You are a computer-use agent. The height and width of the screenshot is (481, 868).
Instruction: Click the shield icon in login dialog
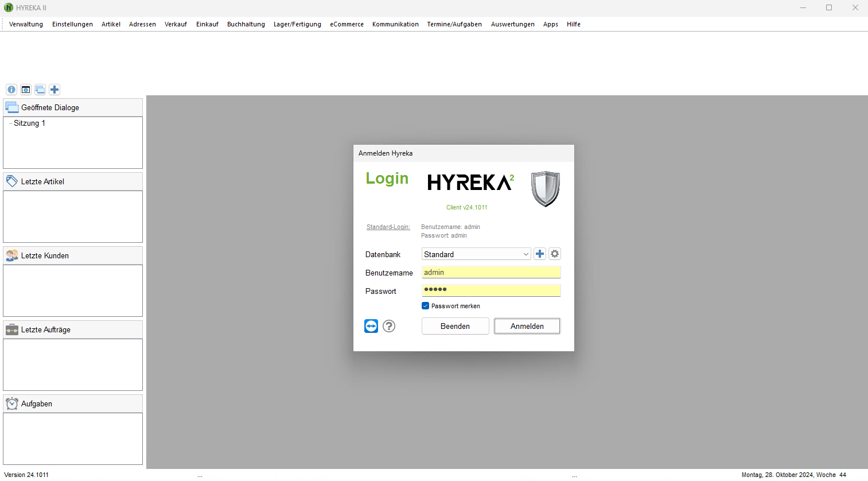pos(545,189)
